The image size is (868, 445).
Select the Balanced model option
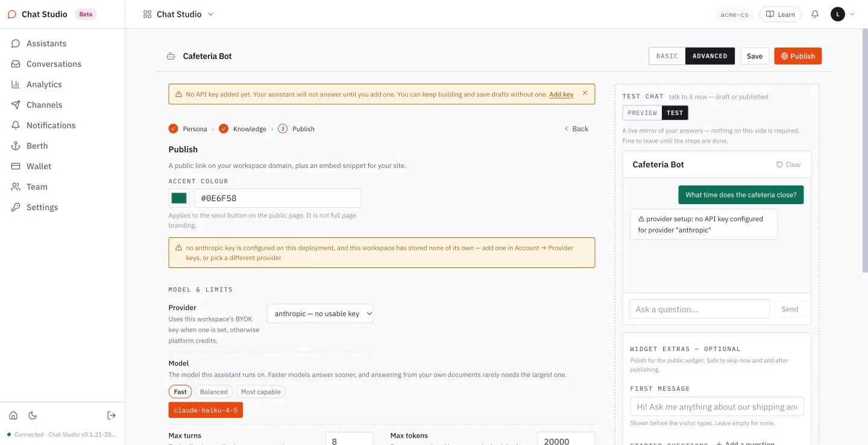pos(214,391)
